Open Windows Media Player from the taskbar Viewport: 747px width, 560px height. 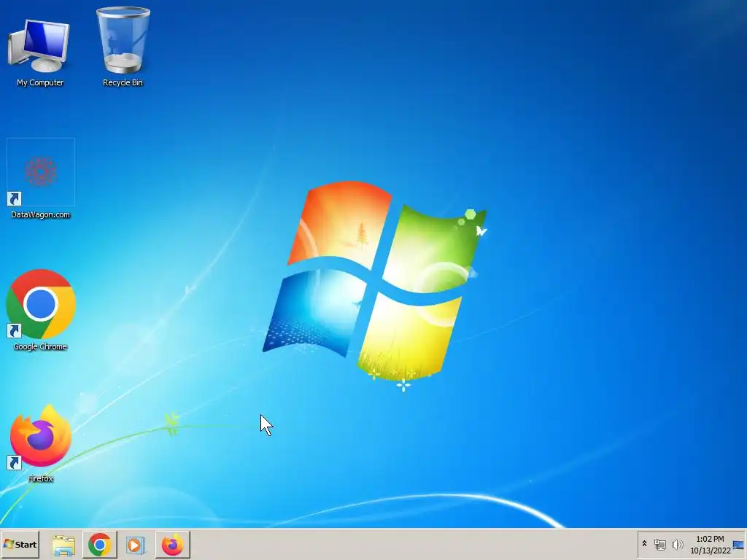135,545
